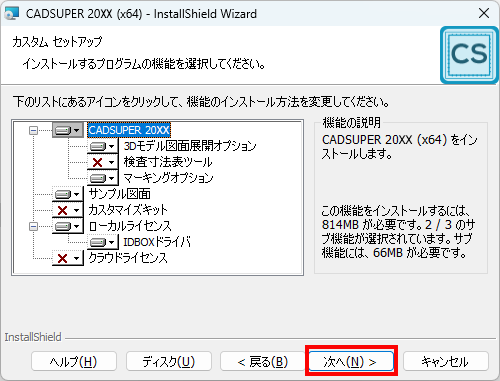Screen dimensions: 500x381
Task: Collapse the ローカルライセンス tree node
Action: pyautogui.click(x=33, y=227)
